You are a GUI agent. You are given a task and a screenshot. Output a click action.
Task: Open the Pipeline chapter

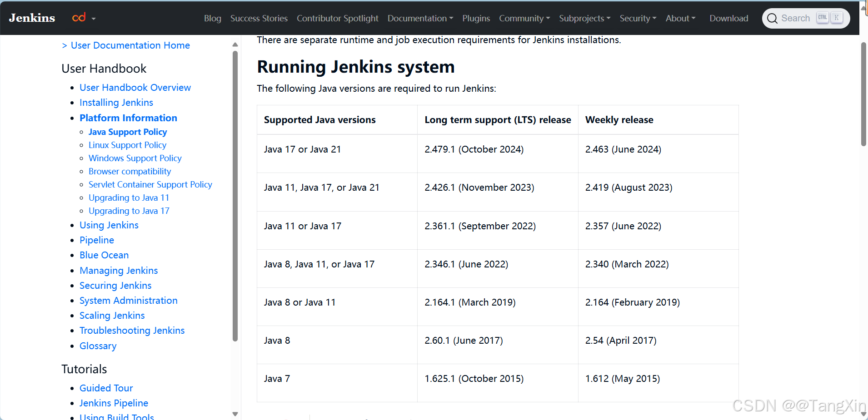[x=97, y=240]
